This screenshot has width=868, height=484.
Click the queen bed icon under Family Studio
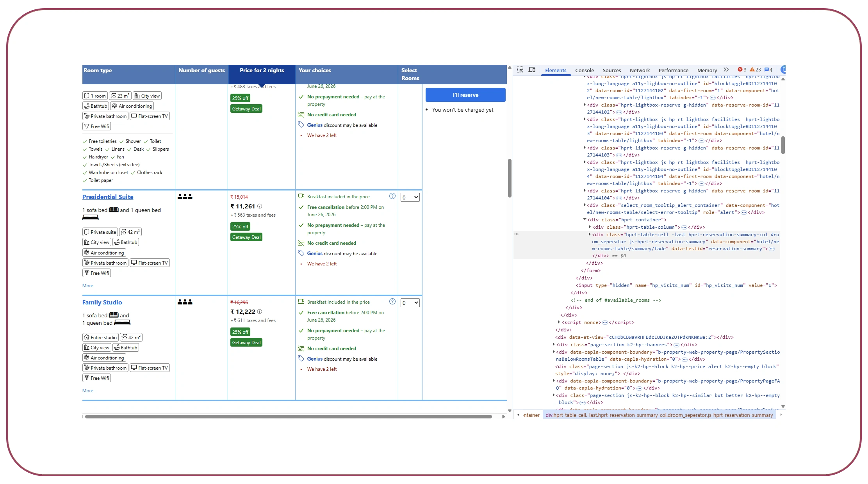pyautogui.click(x=122, y=322)
